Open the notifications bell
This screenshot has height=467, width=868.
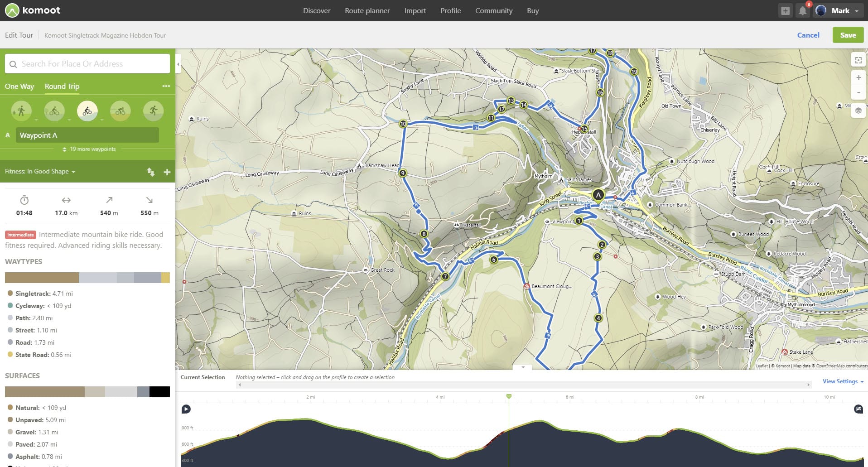pyautogui.click(x=802, y=11)
